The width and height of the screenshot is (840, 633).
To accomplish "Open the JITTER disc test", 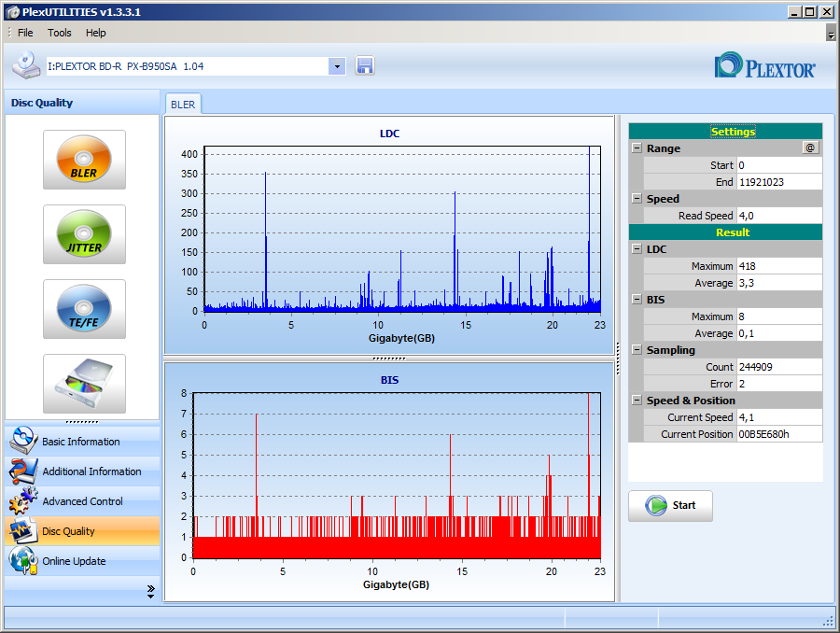I will pyautogui.click(x=84, y=234).
